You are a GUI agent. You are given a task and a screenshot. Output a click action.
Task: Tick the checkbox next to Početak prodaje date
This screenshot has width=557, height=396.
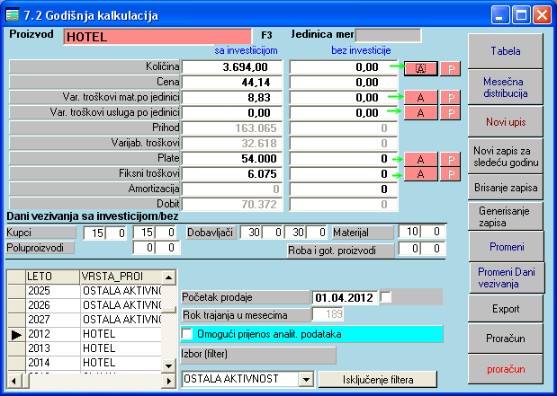386,297
